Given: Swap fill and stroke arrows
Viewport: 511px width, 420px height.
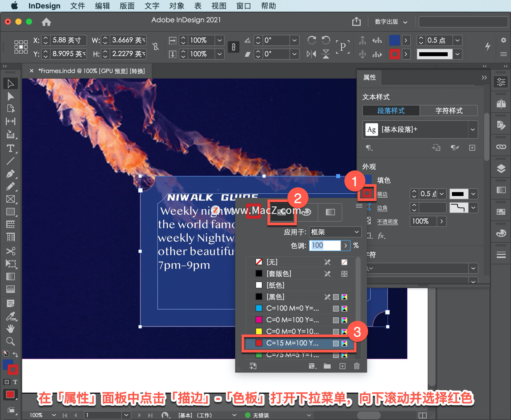Looking at the screenshot, I should tap(15, 354).
